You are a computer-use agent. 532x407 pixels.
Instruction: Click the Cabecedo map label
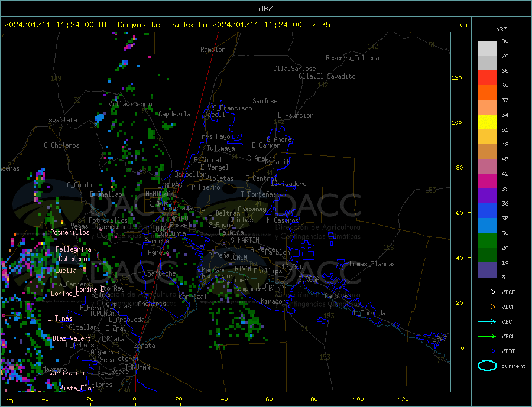click(73, 259)
